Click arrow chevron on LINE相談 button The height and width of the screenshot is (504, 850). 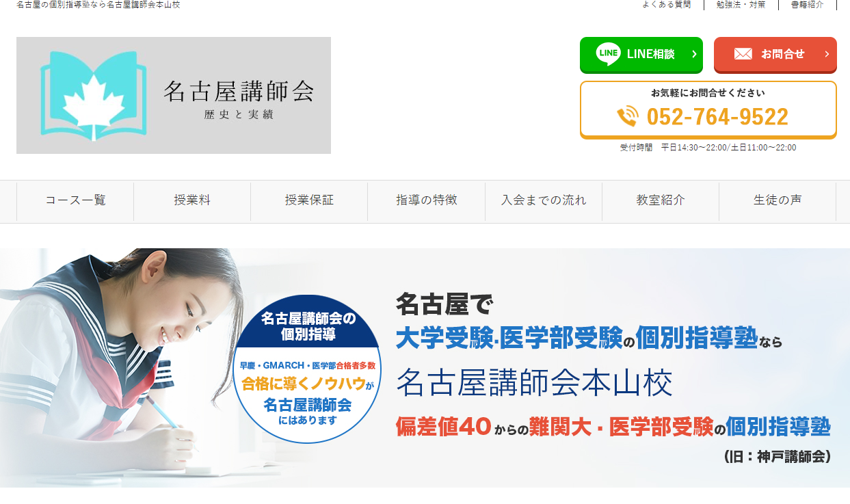pyautogui.click(x=693, y=54)
